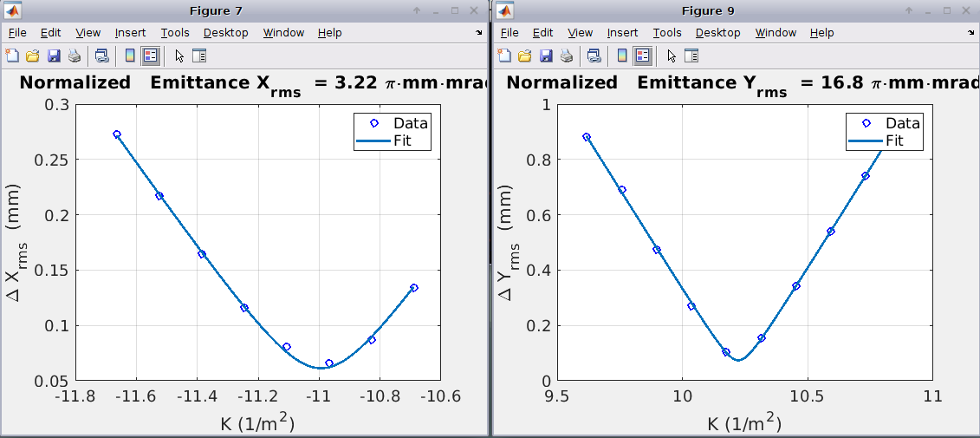Click the MATLAB logo icon in Figure 9 title bar
980x438 pixels.
tap(504, 11)
